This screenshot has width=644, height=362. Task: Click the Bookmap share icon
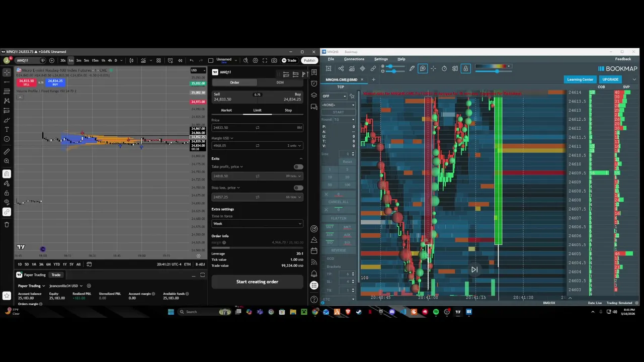tap(341, 69)
